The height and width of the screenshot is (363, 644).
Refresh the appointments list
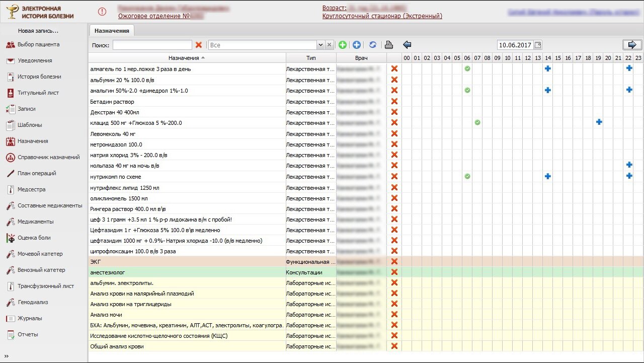373,45
